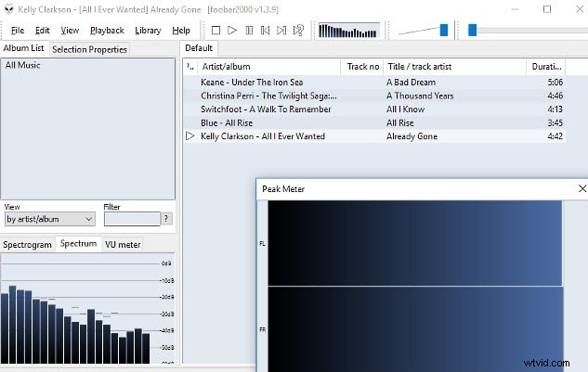Open the Help menu

tap(181, 31)
